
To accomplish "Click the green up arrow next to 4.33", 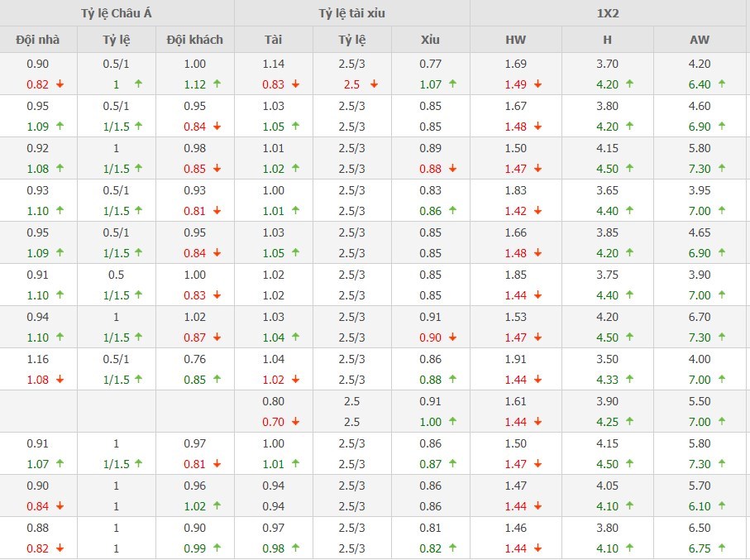I will [629, 379].
